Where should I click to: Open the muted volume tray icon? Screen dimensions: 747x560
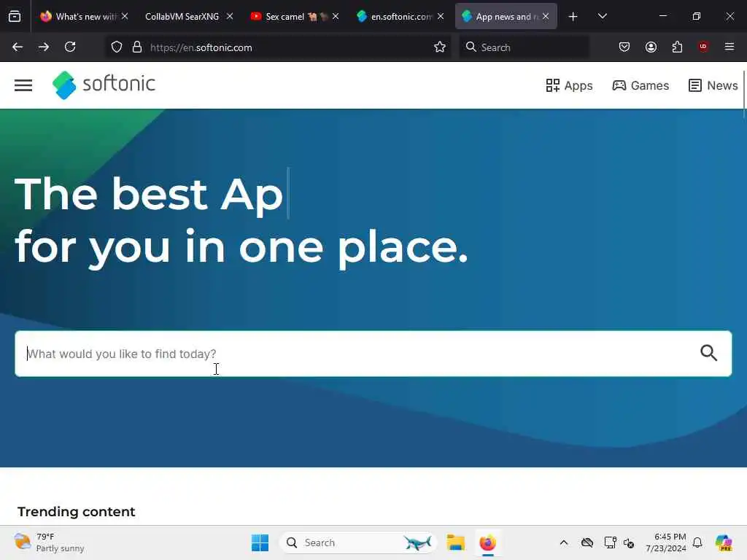point(629,542)
